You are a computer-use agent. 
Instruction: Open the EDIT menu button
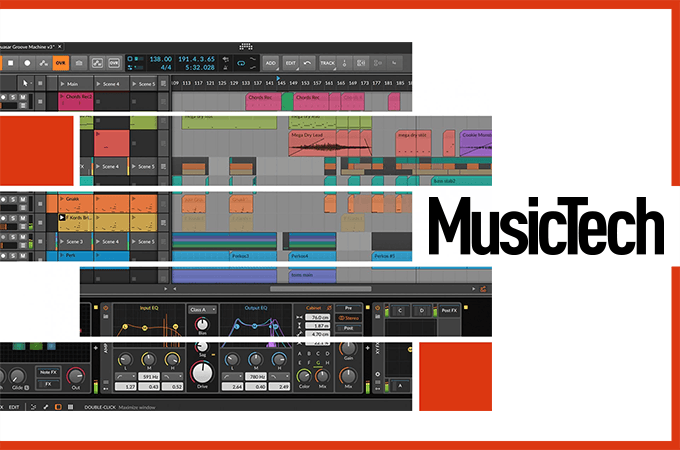tap(290, 63)
